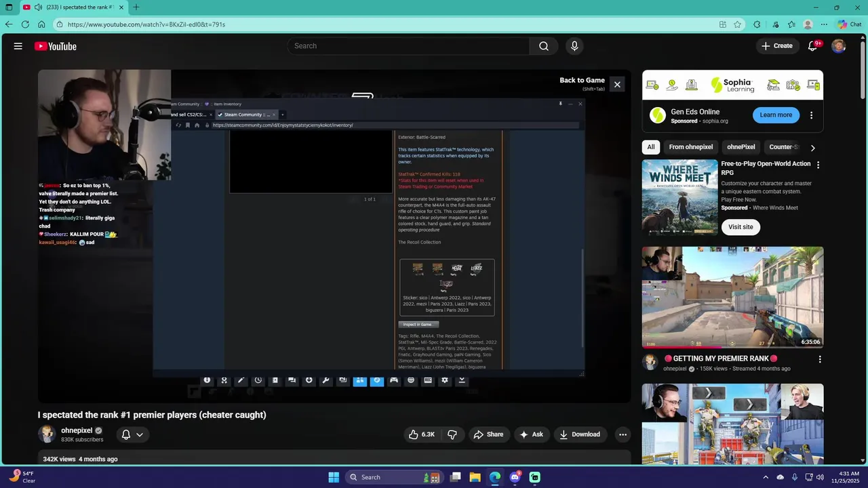Click settings gear in overlay toolbar
This screenshot has height=488, width=868.
point(444,380)
